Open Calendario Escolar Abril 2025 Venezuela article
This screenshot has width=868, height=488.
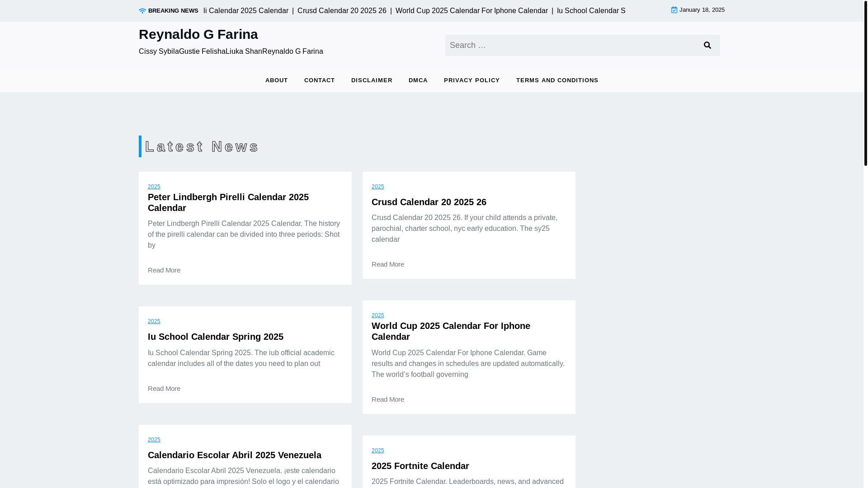234,455
